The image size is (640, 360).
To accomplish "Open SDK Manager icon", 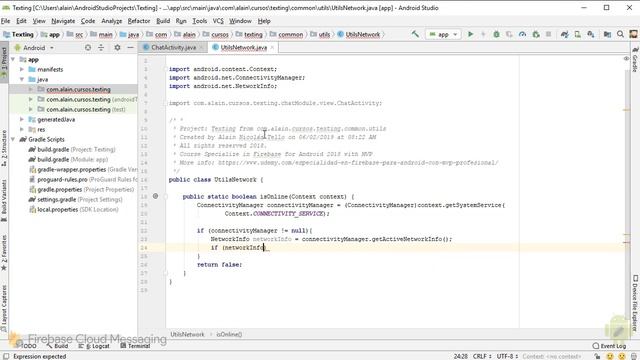I will [x=591, y=34].
